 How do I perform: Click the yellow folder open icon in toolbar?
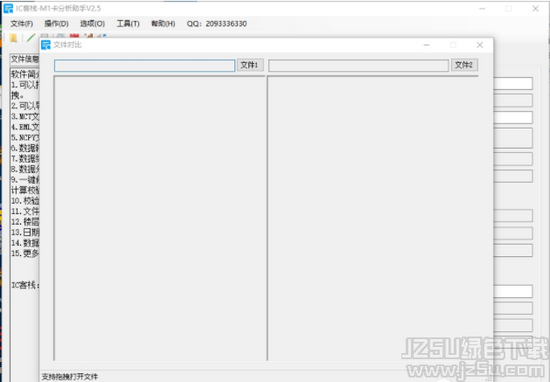click(13, 38)
